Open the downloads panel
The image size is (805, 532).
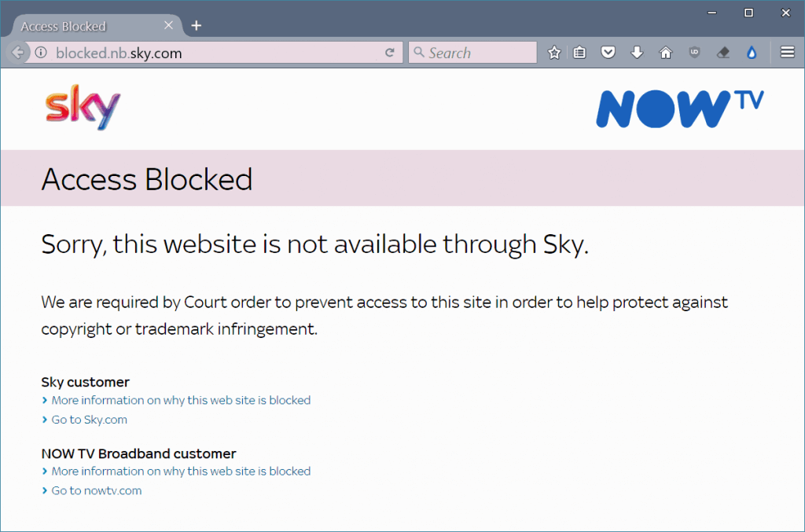pos(636,52)
